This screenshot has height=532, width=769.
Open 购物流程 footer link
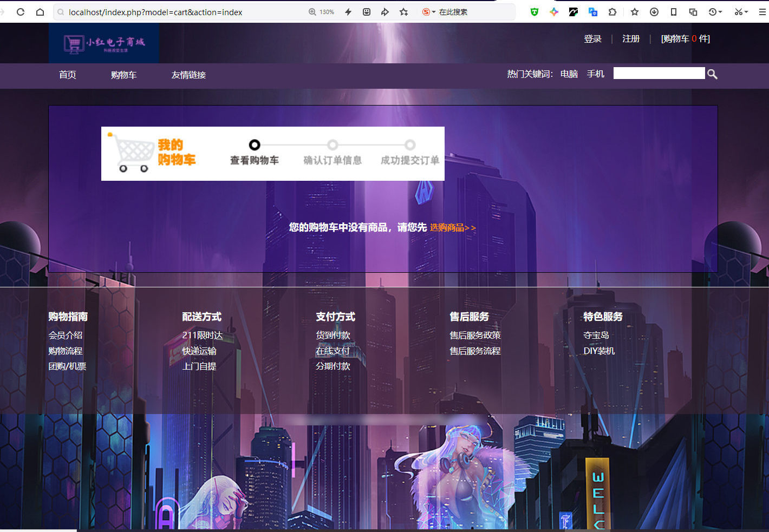click(x=66, y=351)
